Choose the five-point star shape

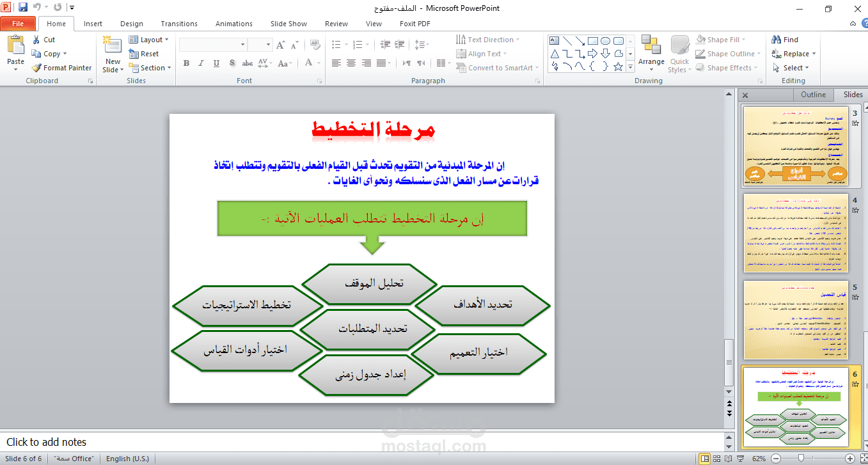pyautogui.click(x=619, y=66)
